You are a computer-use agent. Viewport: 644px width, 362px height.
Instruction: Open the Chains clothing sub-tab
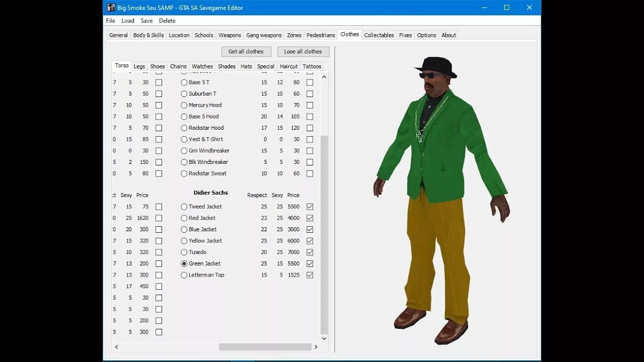[178, 66]
